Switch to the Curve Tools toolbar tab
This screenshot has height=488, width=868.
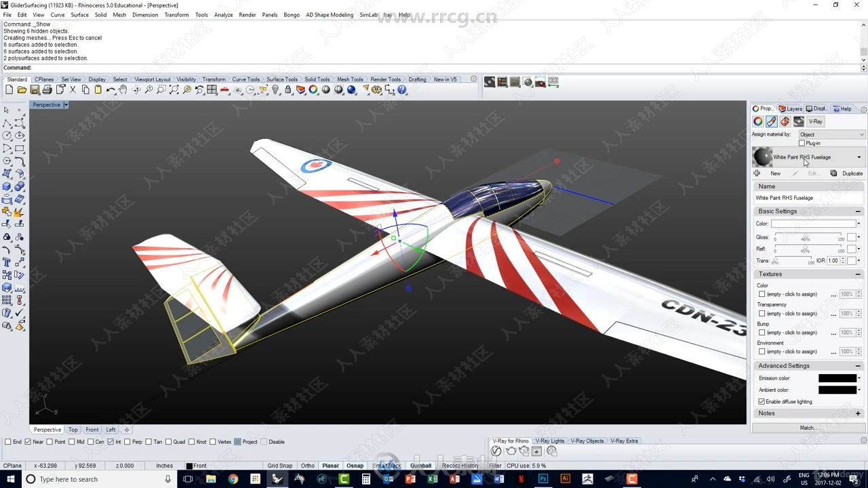click(x=245, y=79)
